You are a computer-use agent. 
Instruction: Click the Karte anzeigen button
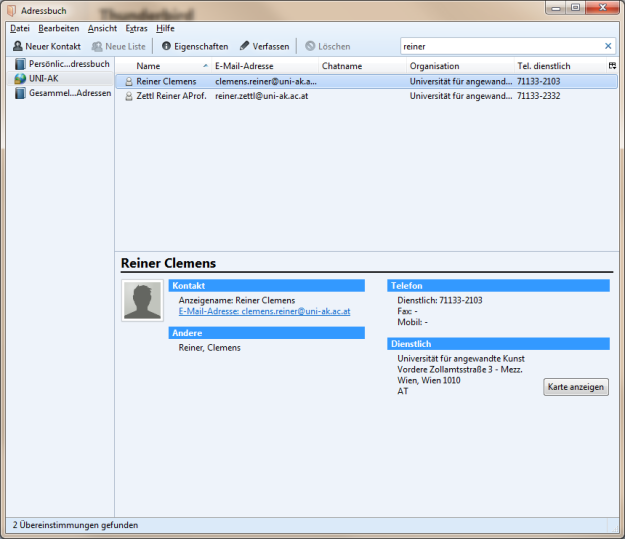(x=575, y=387)
